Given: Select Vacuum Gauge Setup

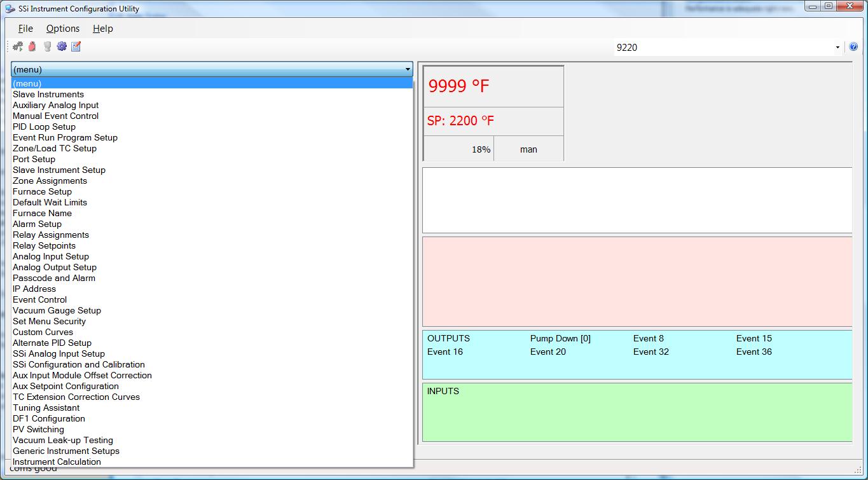Looking at the screenshot, I should coord(212,310).
